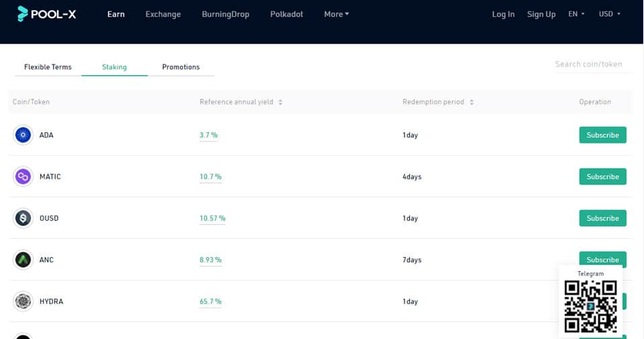Image resolution: width=644 pixels, height=339 pixels.
Task: Sort by Reference annual yield arrows
Action: [x=280, y=102]
